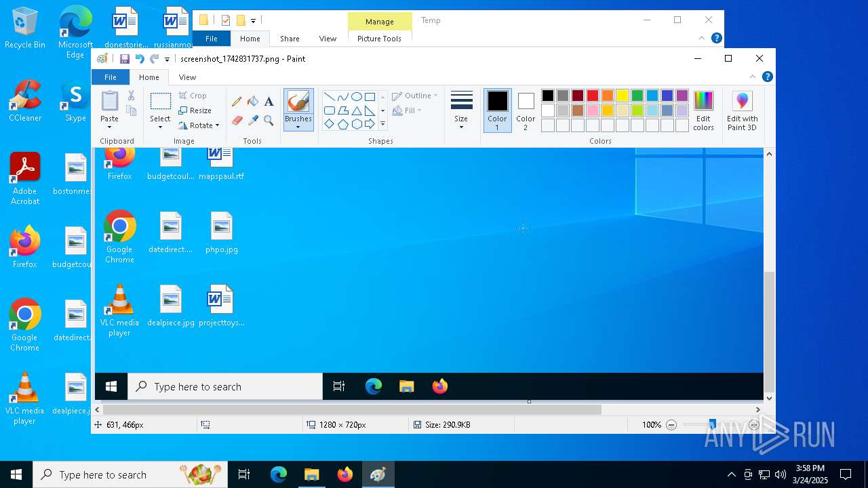Screen dimensions: 868x488
Task: Select the Fill with color bucket tool
Action: (x=253, y=102)
